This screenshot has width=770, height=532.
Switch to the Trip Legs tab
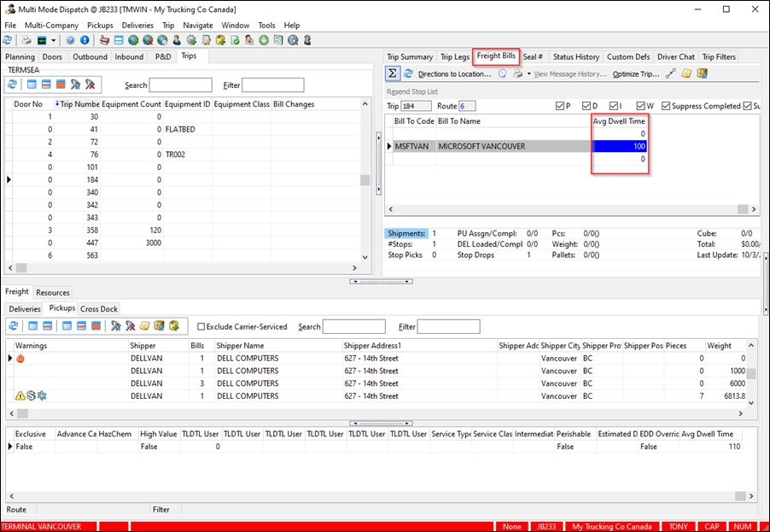[454, 57]
